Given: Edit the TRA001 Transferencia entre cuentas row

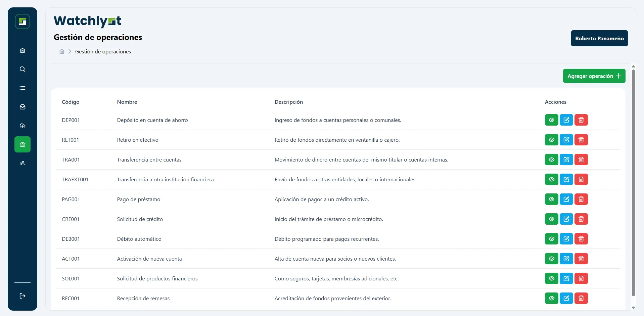Looking at the screenshot, I should point(566,160).
